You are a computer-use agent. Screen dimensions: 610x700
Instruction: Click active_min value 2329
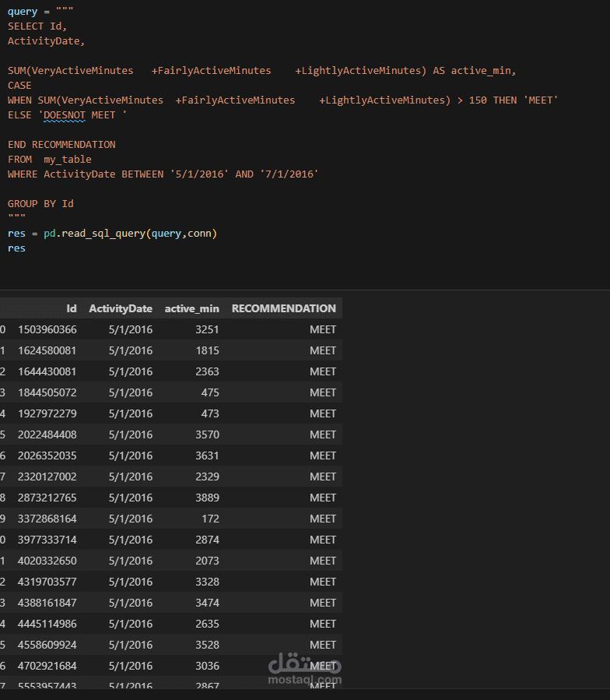click(x=207, y=477)
